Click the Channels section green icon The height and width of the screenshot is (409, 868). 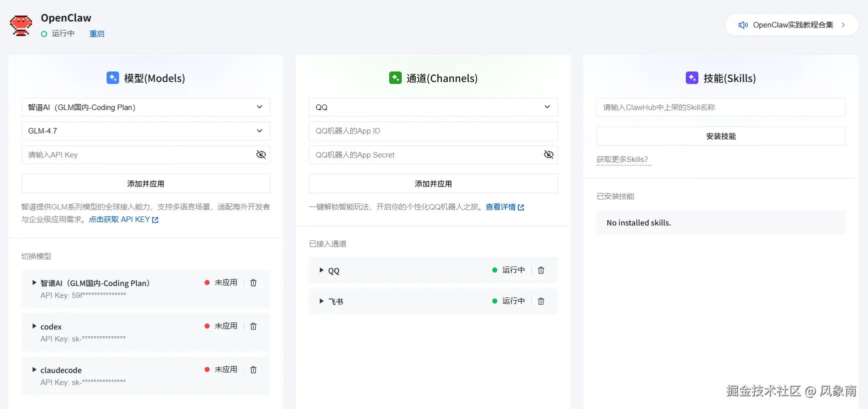click(x=395, y=78)
